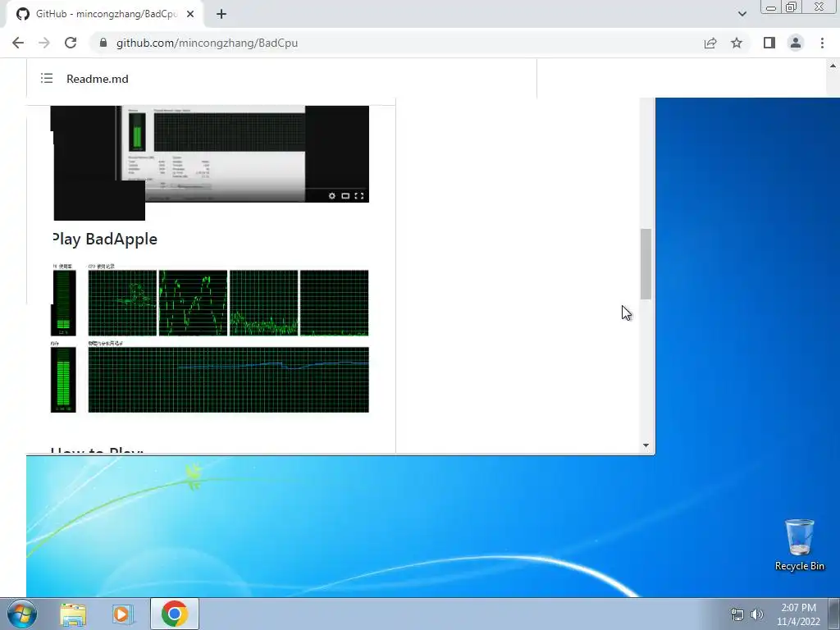Click the scroll down arrow
840x630 pixels.
coord(646,445)
